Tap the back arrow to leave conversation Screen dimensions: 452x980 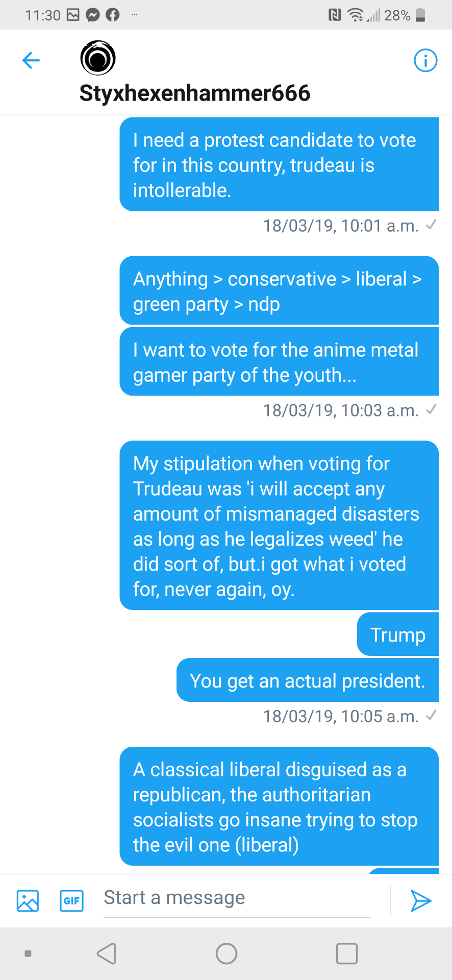(x=31, y=60)
